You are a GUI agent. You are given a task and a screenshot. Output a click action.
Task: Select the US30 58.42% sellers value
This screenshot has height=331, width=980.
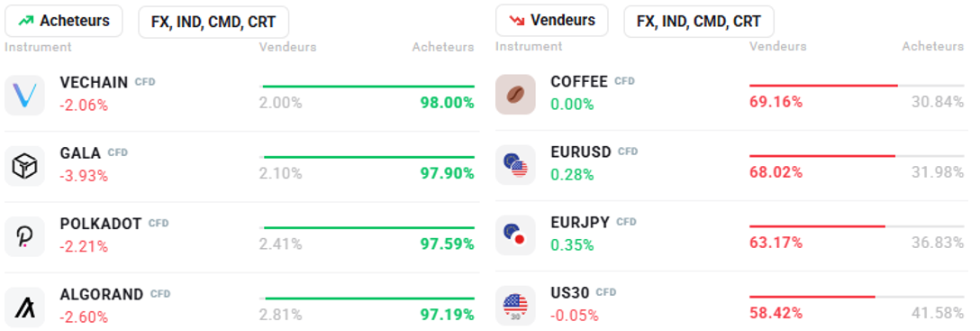click(x=776, y=313)
